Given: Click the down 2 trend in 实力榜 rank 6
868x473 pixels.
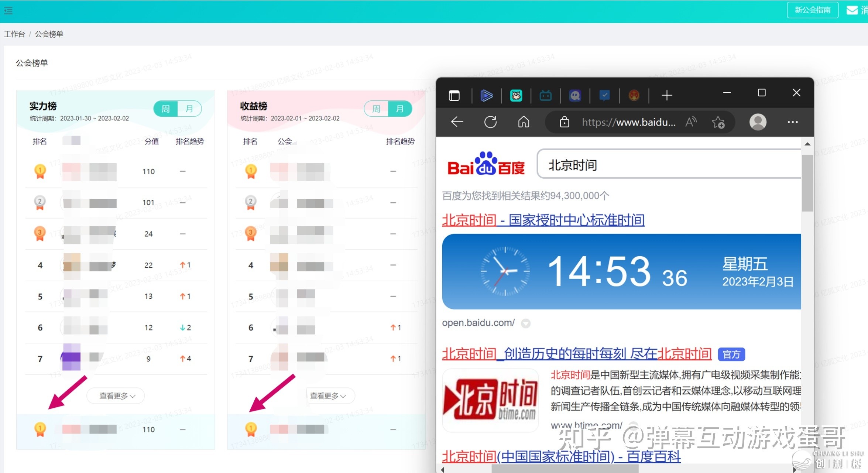Looking at the screenshot, I should click(x=185, y=328).
